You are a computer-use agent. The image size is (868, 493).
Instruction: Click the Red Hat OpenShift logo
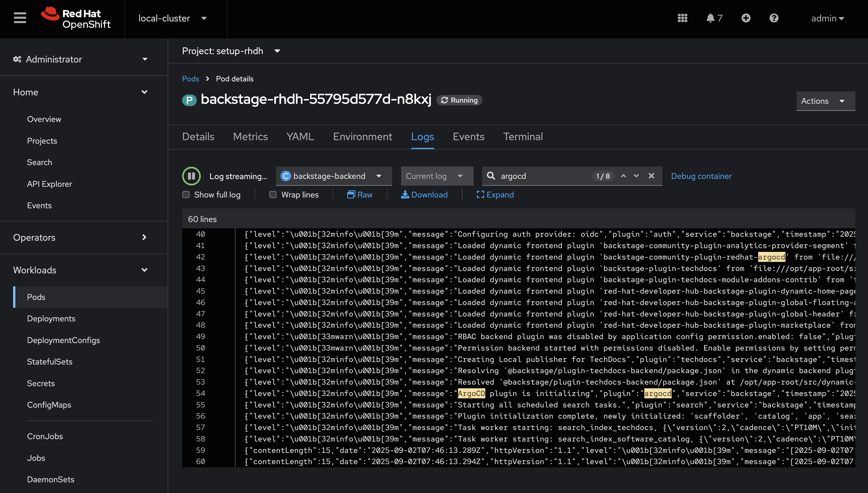coord(76,18)
